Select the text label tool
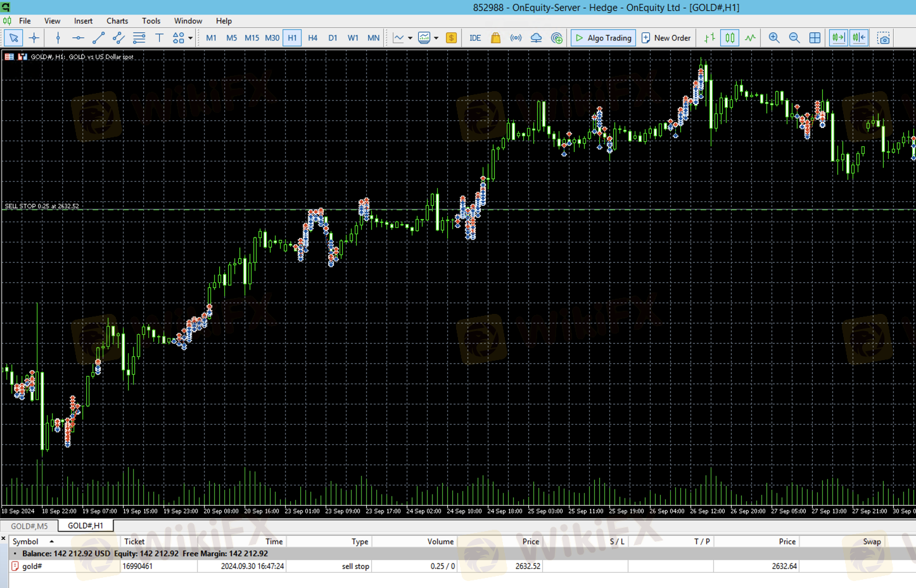 click(160, 38)
